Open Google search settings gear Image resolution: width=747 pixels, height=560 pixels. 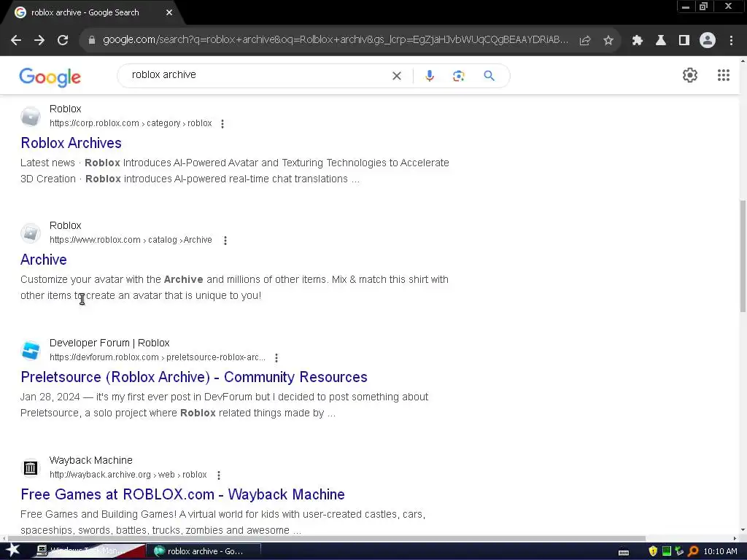pos(690,75)
